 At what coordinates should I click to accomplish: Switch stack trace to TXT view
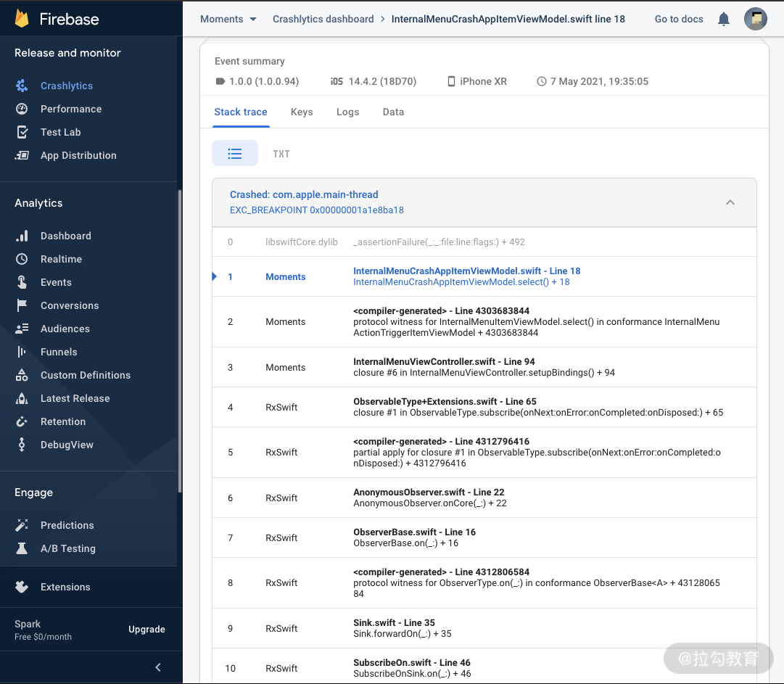coord(281,154)
